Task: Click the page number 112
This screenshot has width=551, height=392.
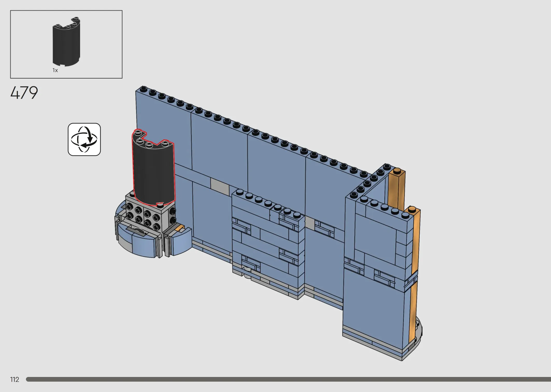Action: [x=15, y=380]
